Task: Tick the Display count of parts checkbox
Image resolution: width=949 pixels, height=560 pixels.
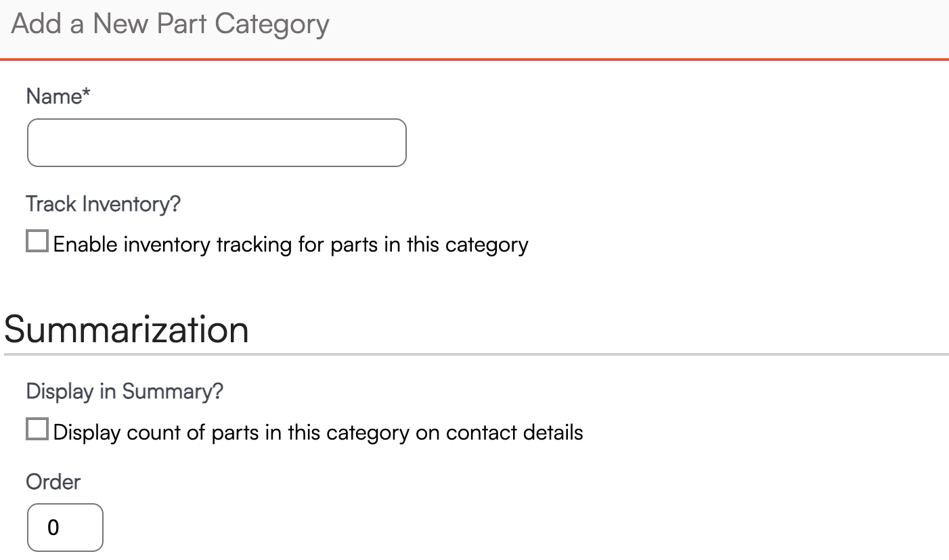Action: [37, 429]
